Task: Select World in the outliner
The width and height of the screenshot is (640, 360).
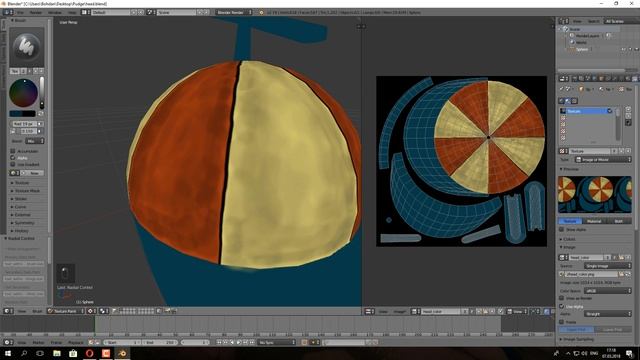Action: tap(581, 42)
